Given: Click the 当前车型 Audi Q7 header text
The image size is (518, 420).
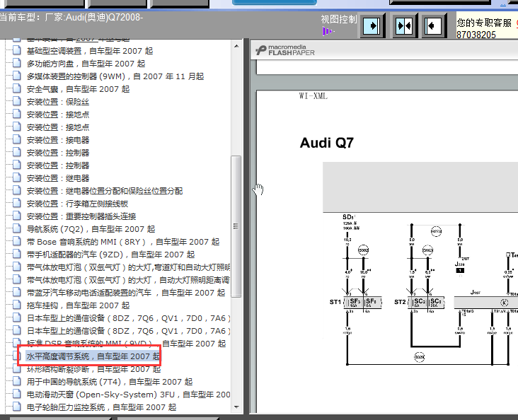Looking at the screenshot, I should pos(71,17).
